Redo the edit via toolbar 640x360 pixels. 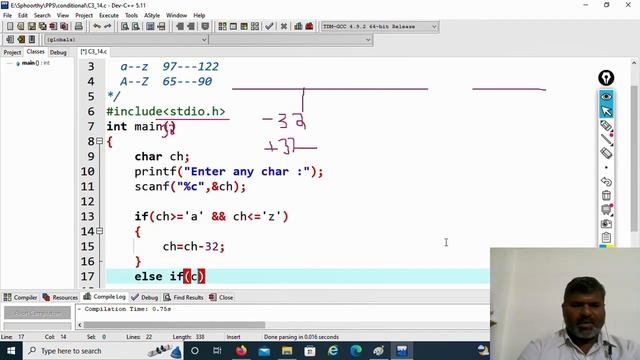pos(107,27)
